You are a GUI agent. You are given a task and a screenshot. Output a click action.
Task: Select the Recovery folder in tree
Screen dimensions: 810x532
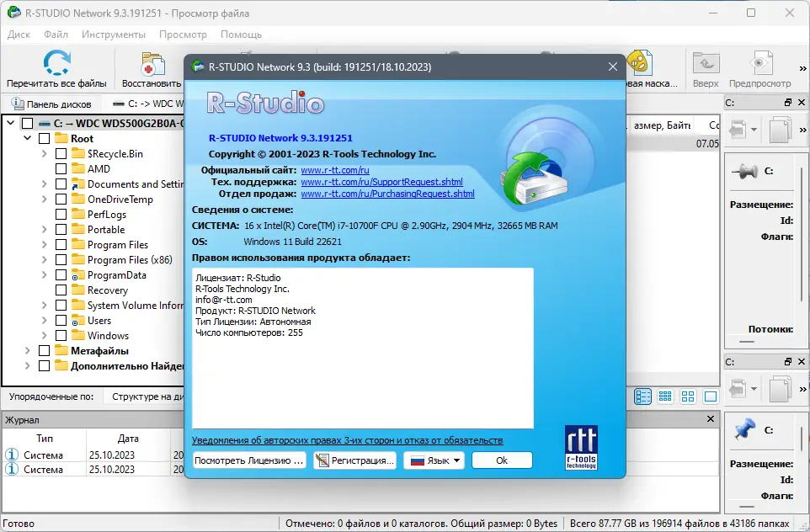[108, 290]
